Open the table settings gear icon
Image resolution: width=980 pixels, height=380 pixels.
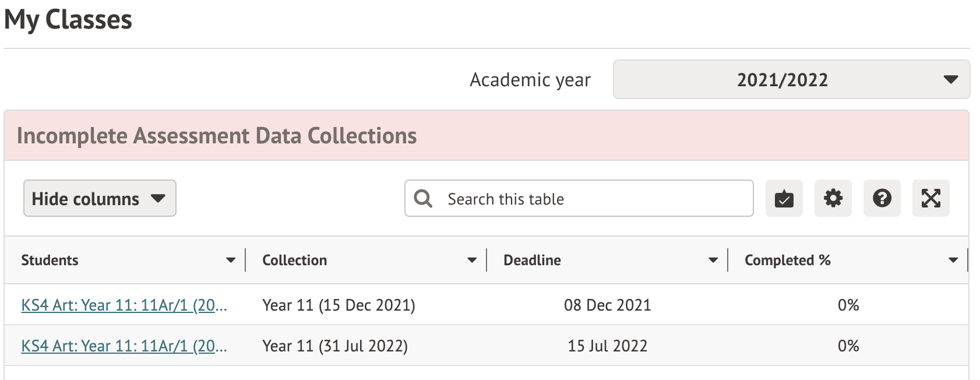tap(833, 199)
